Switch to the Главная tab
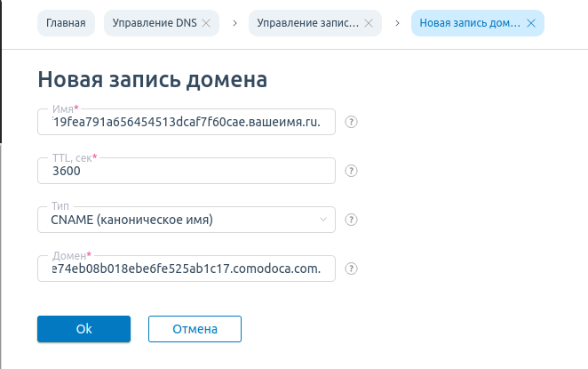The width and height of the screenshot is (588, 369). [x=66, y=23]
